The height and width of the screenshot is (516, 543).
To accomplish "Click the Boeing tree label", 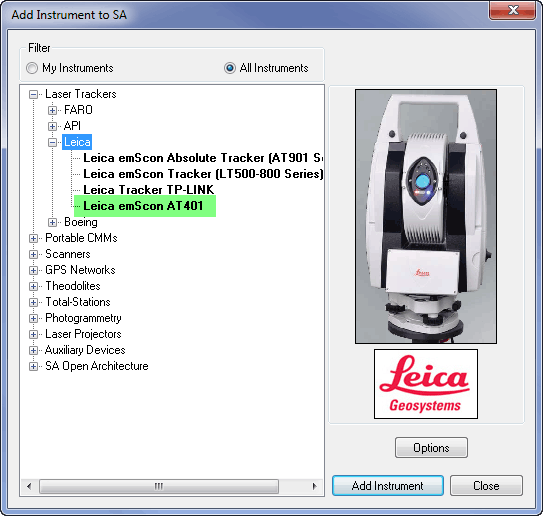I will (81, 222).
